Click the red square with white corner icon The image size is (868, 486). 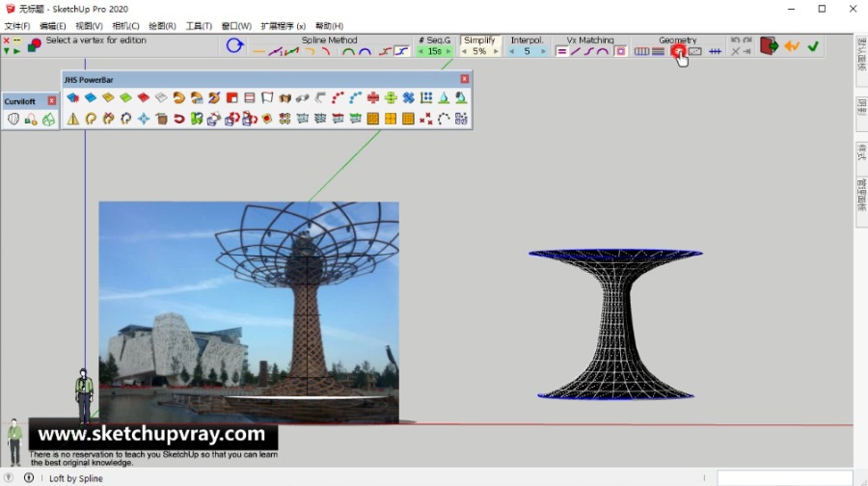231,98
